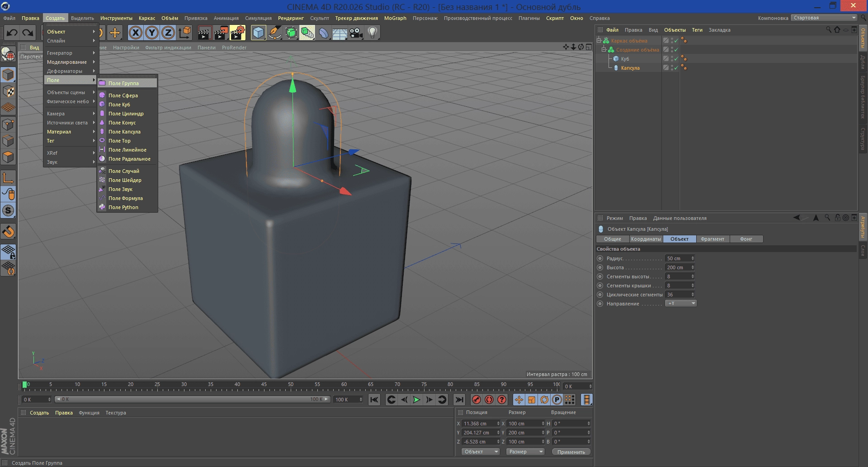Click the Floor environment icon
The width and height of the screenshot is (868, 467).
tap(340, 33)
